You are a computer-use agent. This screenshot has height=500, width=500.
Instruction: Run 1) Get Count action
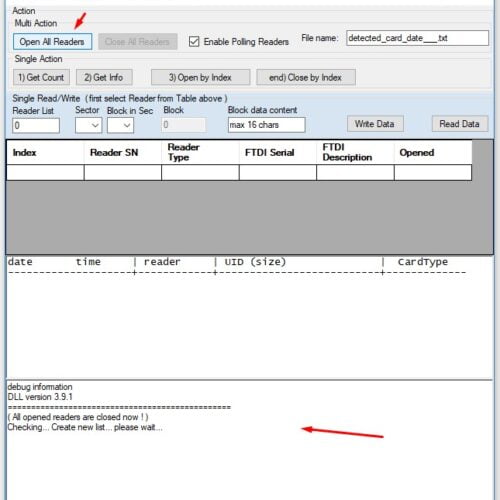(x=41, y=77)
